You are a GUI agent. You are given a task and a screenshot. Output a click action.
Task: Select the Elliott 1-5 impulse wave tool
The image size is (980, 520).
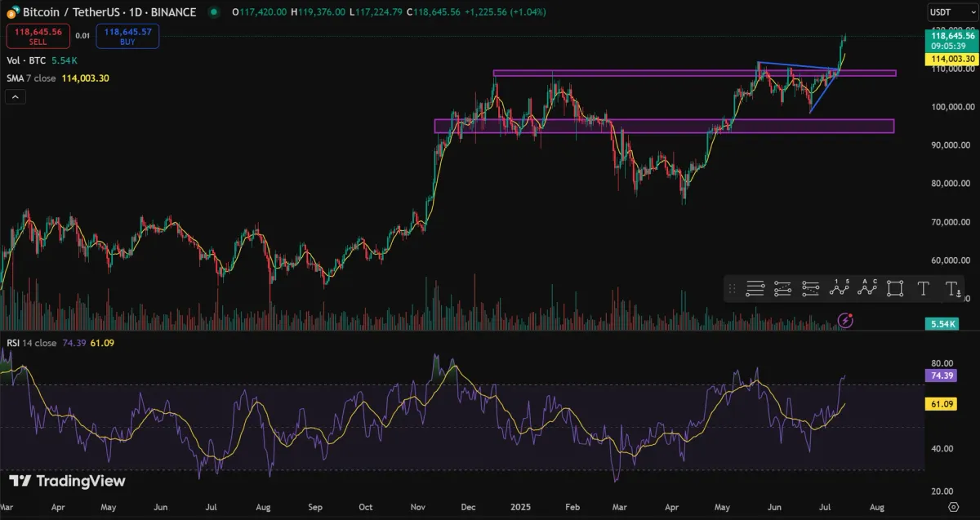[839, 288]
